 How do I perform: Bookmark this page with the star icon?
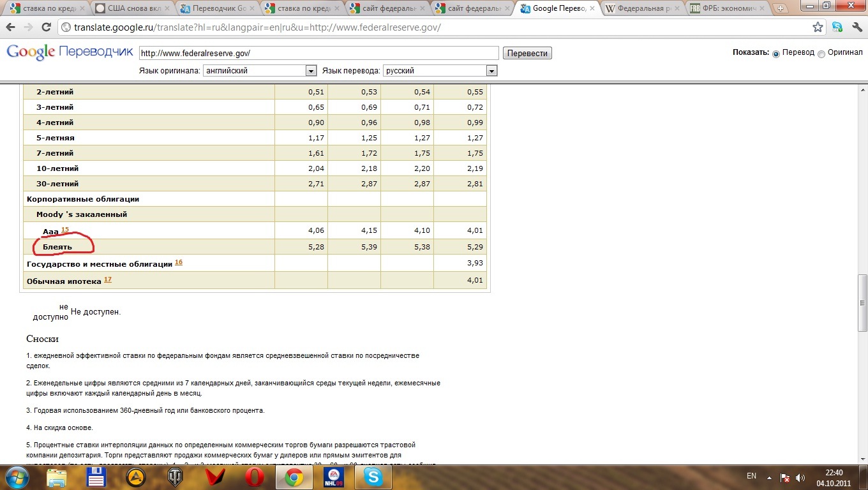818,27
